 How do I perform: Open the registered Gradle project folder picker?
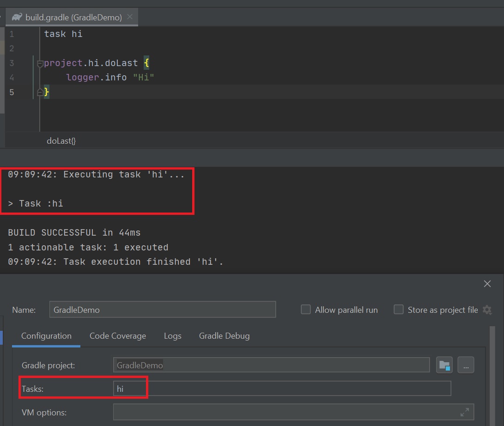point(444,365)
